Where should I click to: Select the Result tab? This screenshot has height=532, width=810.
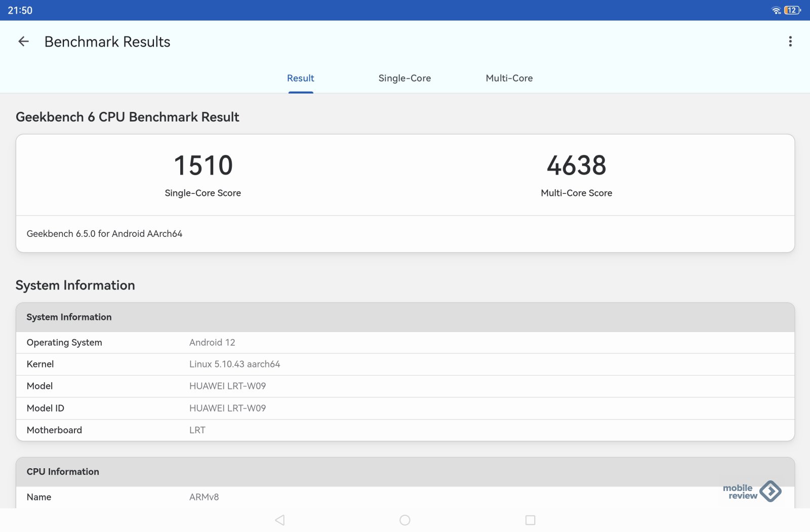pos(300,78)
